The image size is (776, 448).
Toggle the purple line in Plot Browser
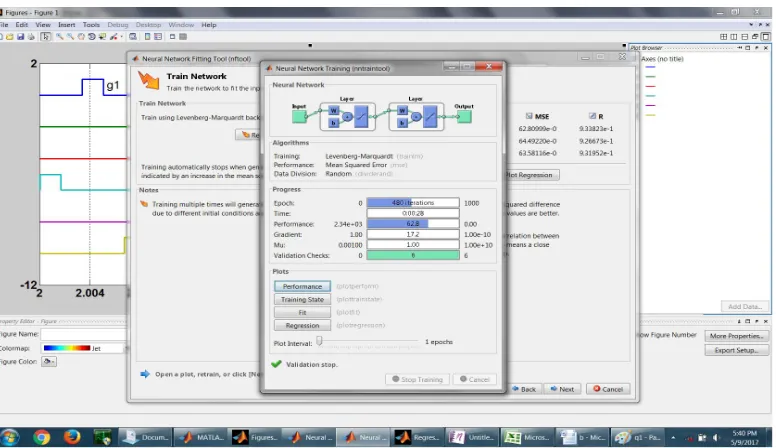point(650,105)
